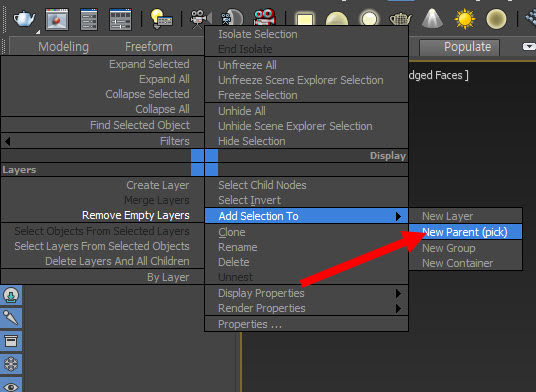536x392 pixels.
Task: Choose Unfreeze All
Action: (x=306, y=65)
